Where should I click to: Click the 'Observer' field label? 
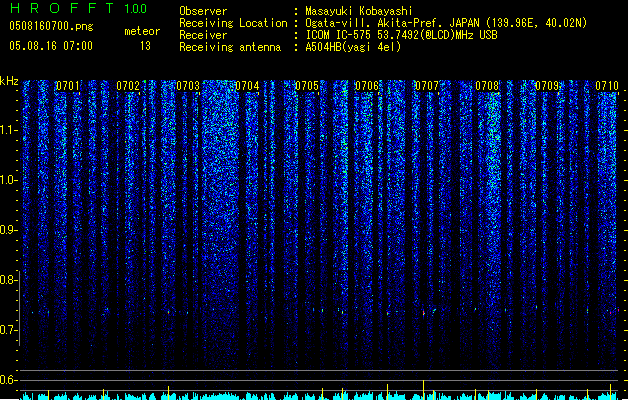pos(203,11)
